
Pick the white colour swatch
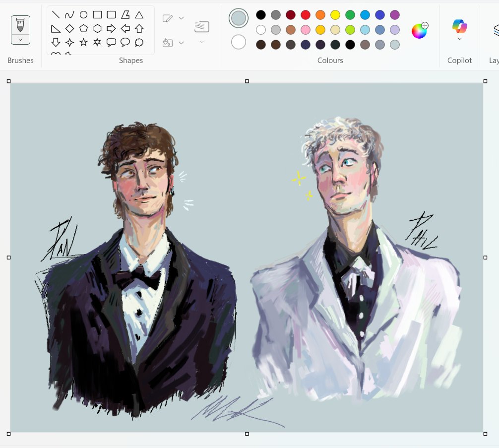[x=260, y=30]
